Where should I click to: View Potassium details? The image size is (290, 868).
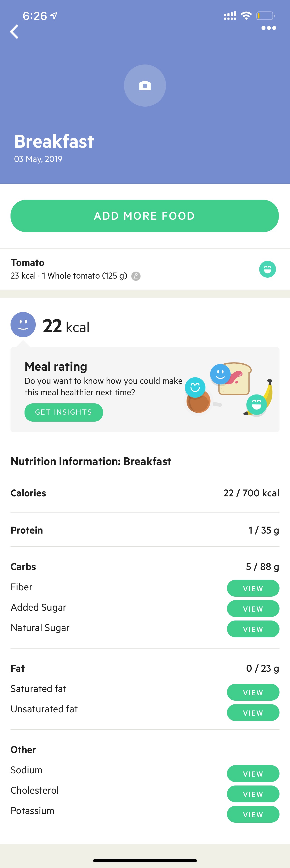click(253, 814)
